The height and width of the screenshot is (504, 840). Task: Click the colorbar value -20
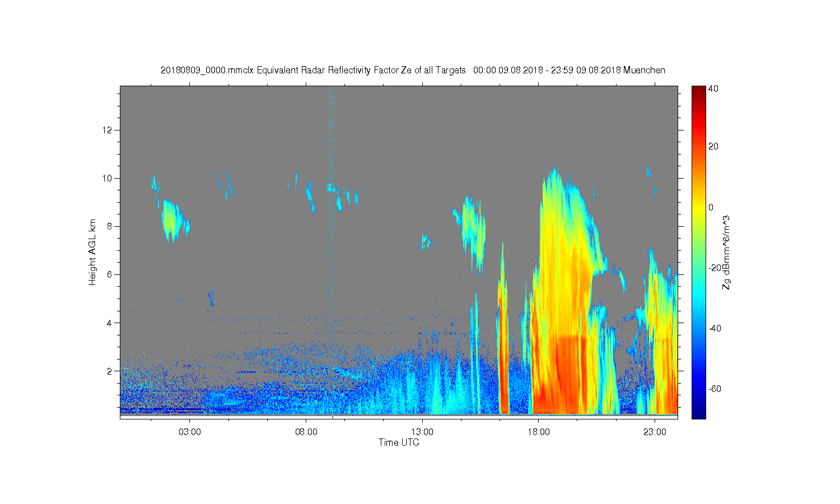(715, 268)
